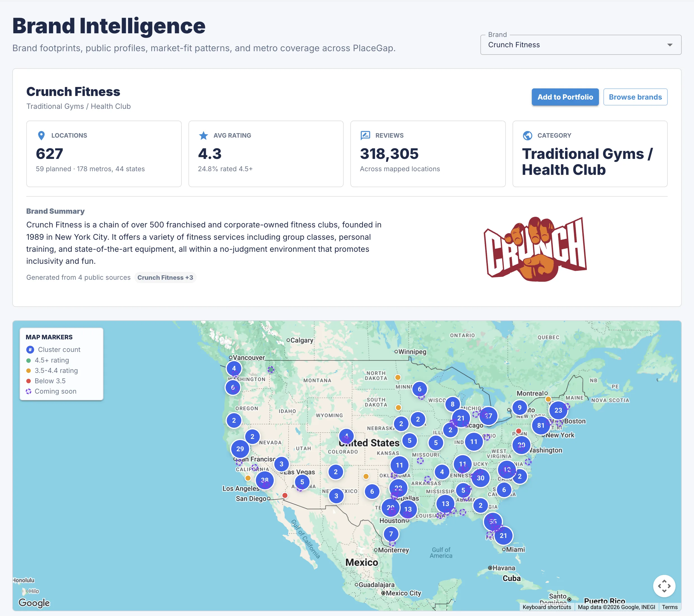Click the Louisiana cluster marker labeled 13
Screen dimensions: 694x616
pyautogui.click(x=445, y=504)
